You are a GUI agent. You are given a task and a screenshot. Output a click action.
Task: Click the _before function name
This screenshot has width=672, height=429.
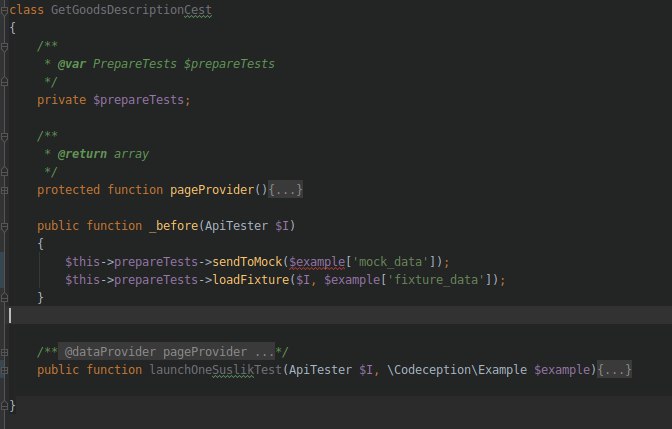point(173,226)
